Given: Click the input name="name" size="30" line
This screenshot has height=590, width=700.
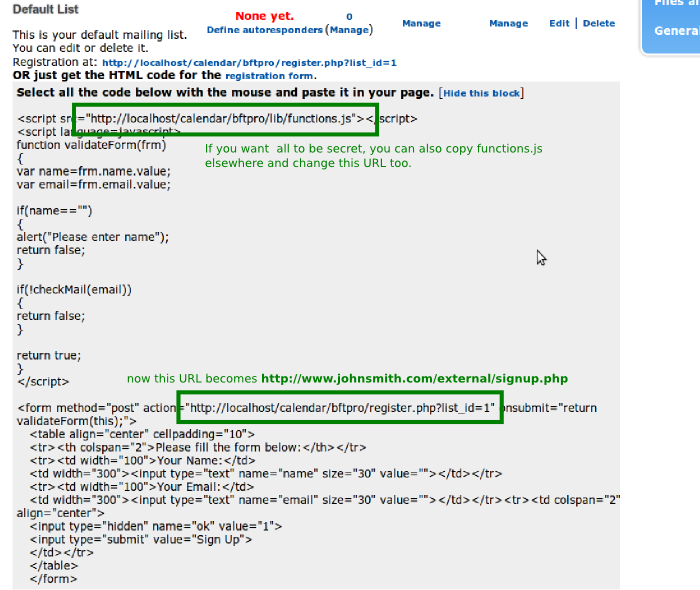Looking at the screenshot, I should [266, 474].
